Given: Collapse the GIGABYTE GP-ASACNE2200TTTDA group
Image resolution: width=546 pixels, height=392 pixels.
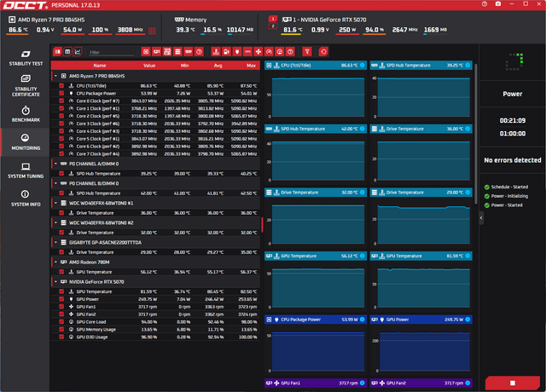Looking at the screenshot, I should 55,242.
